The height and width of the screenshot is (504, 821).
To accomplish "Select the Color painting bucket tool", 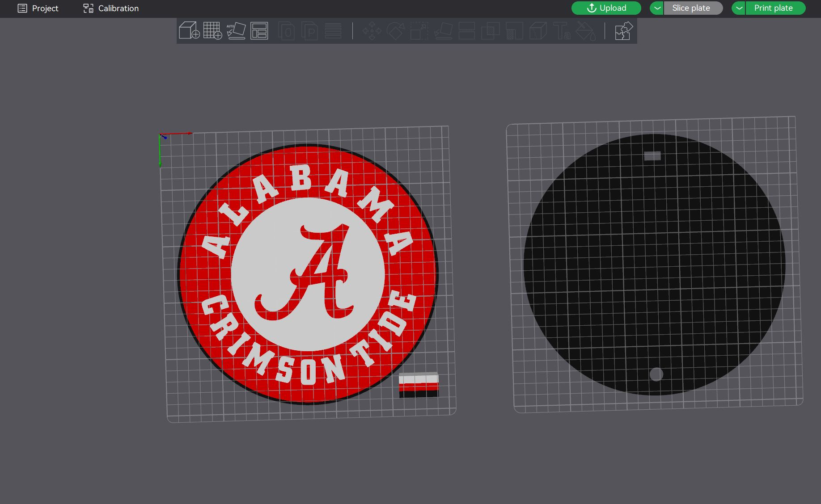I will coord(586,31).
